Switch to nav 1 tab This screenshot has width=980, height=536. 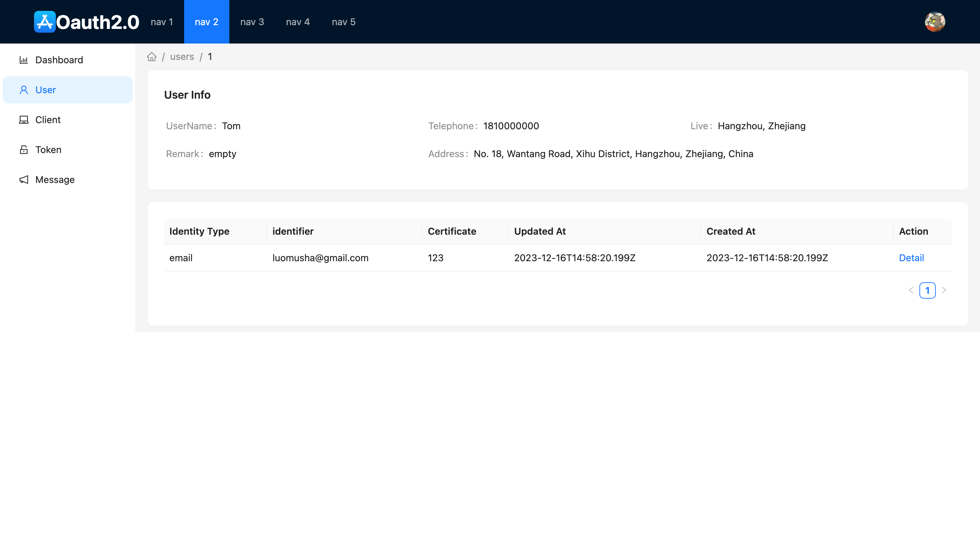pos(162,22)
